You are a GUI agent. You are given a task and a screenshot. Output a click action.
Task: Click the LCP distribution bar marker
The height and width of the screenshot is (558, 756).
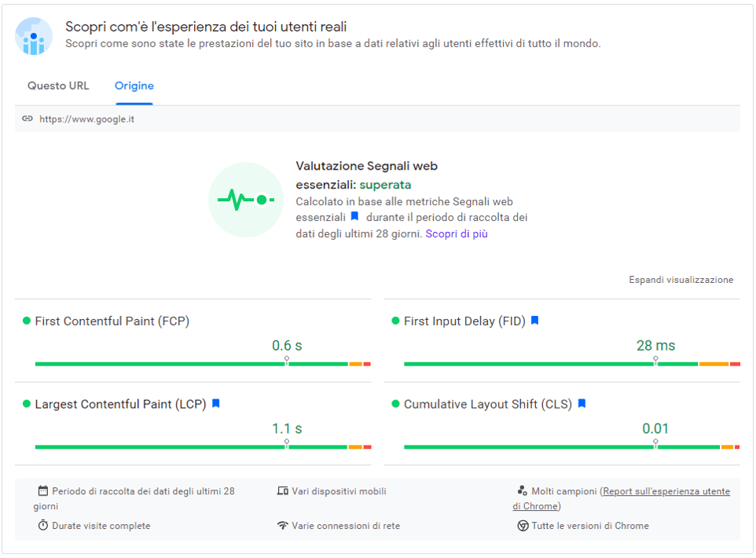287,444
